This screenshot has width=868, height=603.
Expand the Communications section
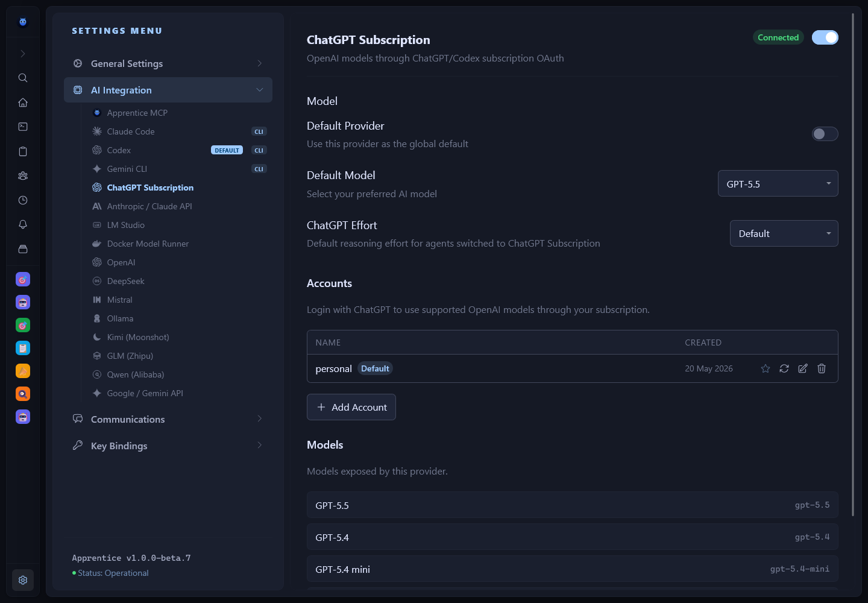click(x=168, y=419)
